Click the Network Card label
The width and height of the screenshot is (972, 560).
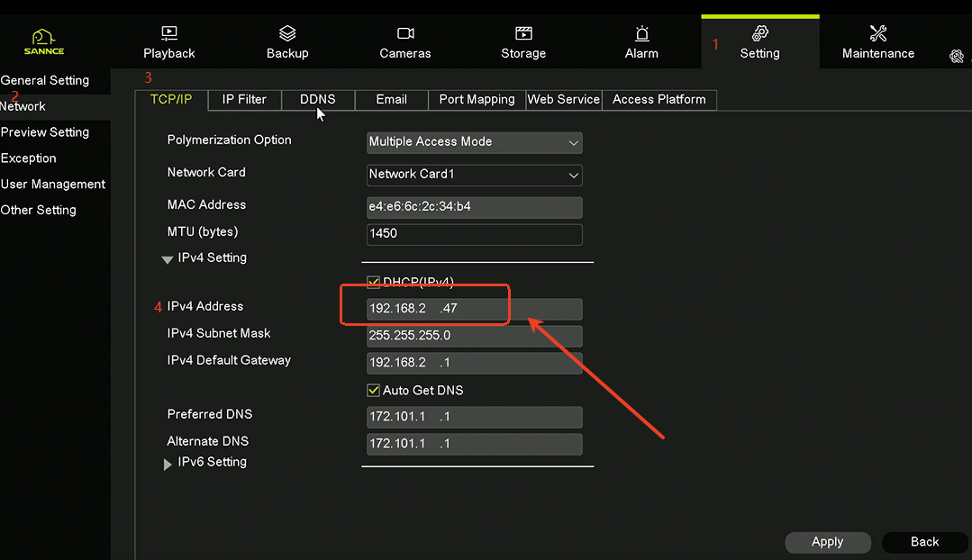pos(206,172)
